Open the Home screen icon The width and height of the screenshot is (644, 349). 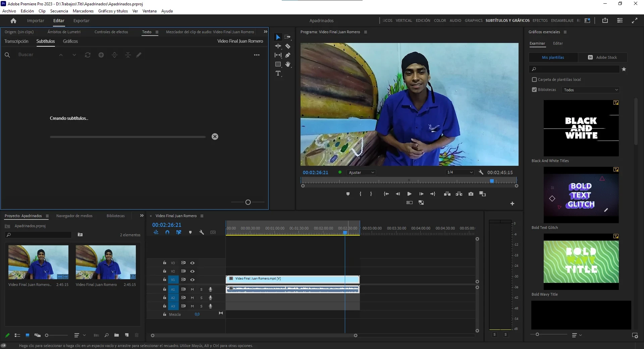(x=13, y=21)
